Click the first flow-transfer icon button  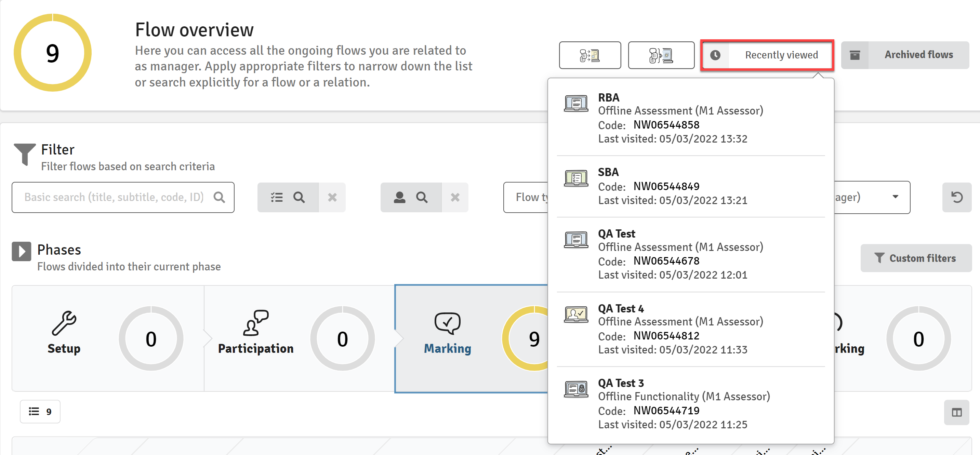[590, 55]
